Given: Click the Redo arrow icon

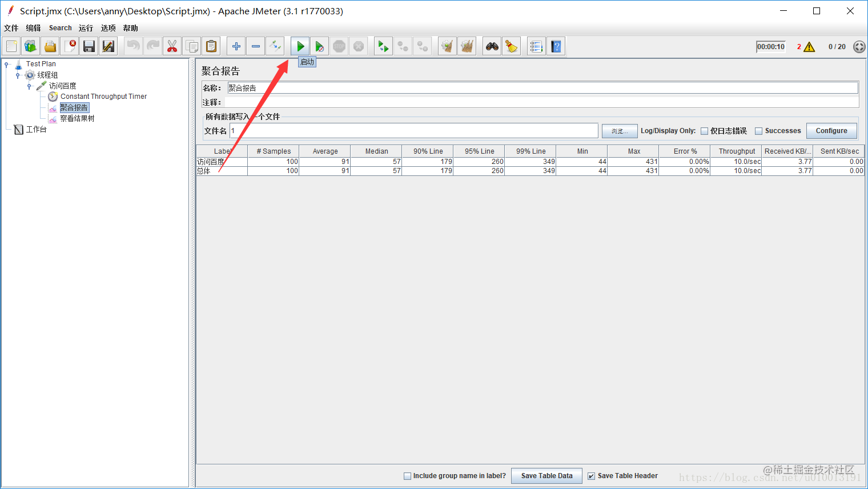Looking at the screenshot, I should [153, 46].
